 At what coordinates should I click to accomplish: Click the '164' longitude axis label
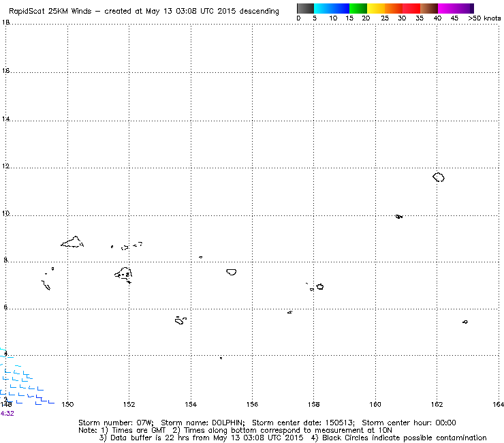[499, 404]
